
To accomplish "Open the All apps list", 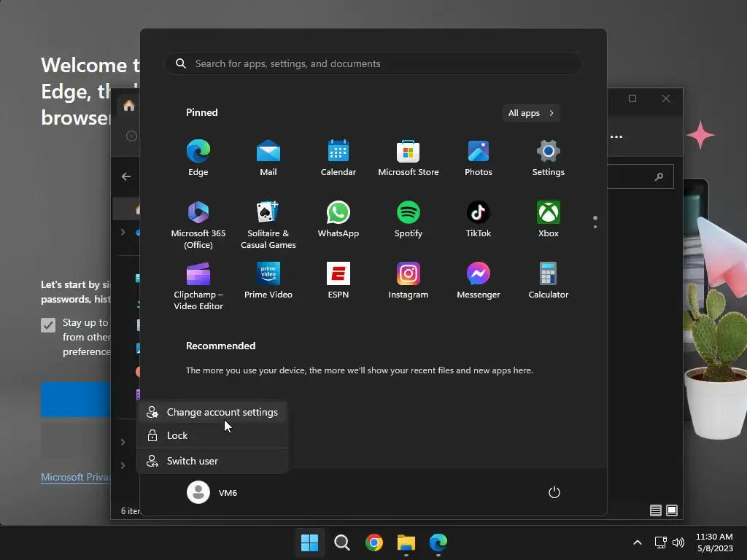I will tap(531, 113).
